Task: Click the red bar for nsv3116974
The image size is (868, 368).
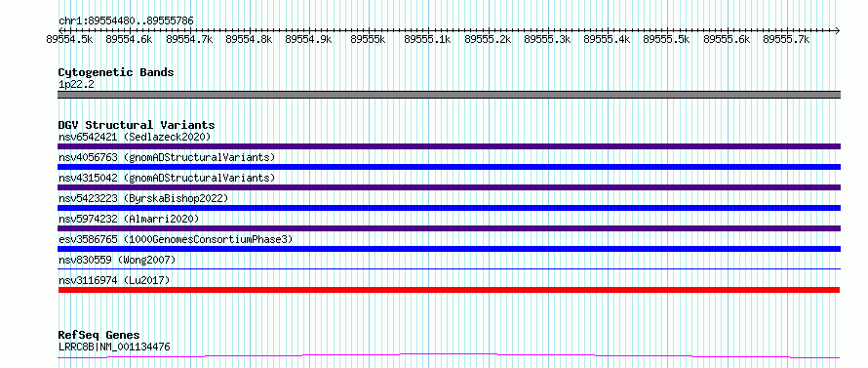Action: tap(449, 290)
